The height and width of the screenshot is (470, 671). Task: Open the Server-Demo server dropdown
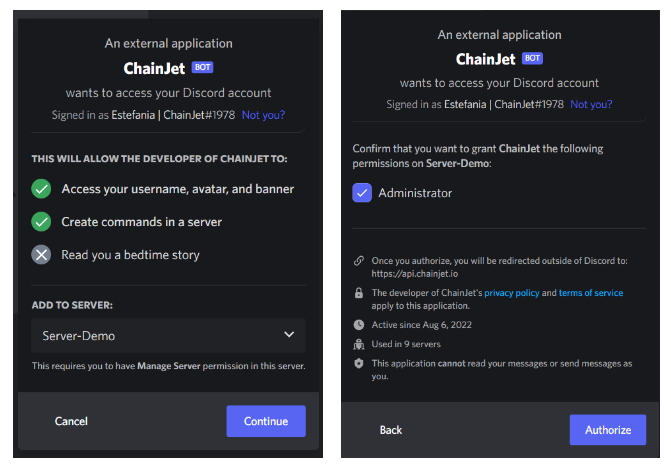coord(167,335)
